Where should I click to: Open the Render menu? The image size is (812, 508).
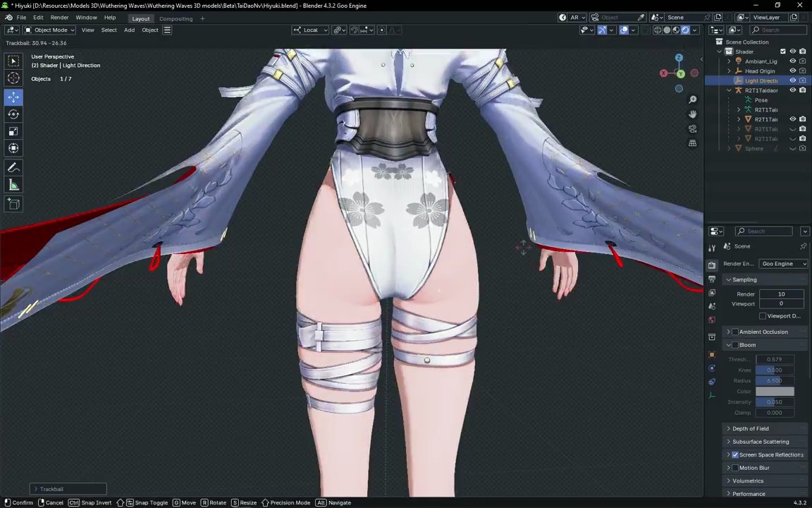pyautogui.click(x=59, y=18)
